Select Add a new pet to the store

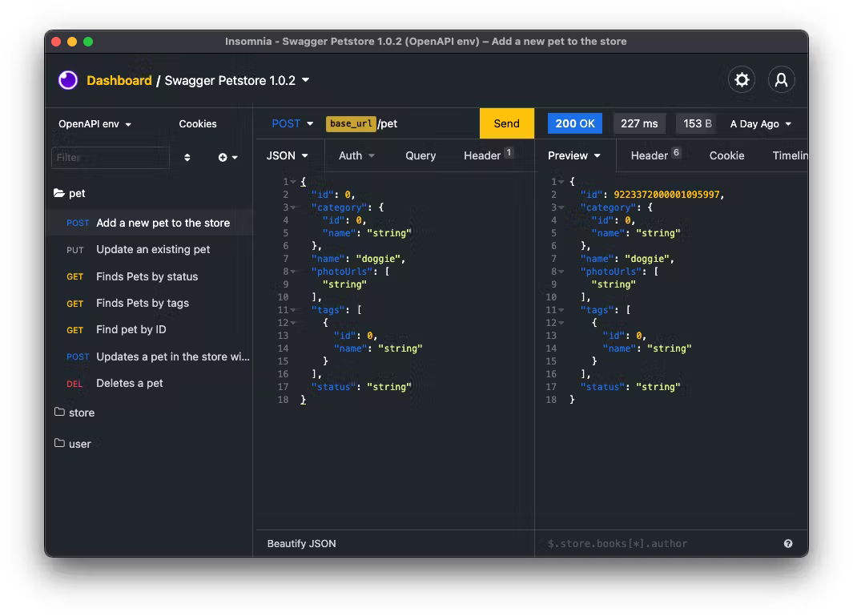(150, 223)
